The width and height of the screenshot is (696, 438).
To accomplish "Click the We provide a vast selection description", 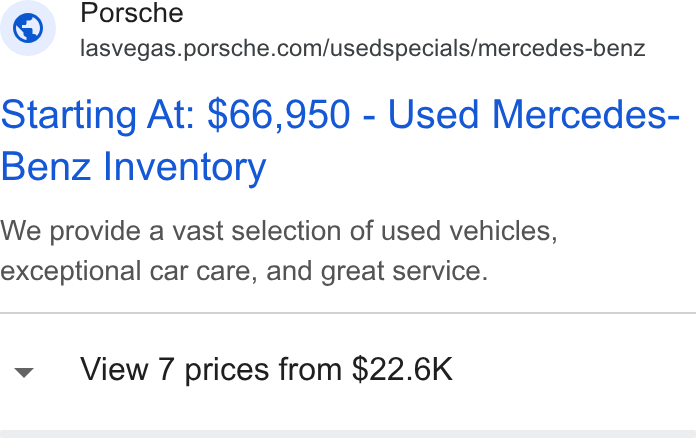I will point(279,231).
